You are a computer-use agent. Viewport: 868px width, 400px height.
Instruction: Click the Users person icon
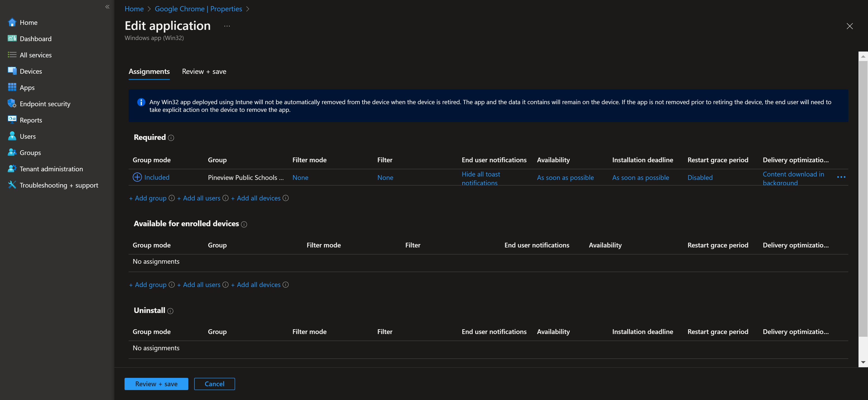pyautogui.click(x=12, y=136)
